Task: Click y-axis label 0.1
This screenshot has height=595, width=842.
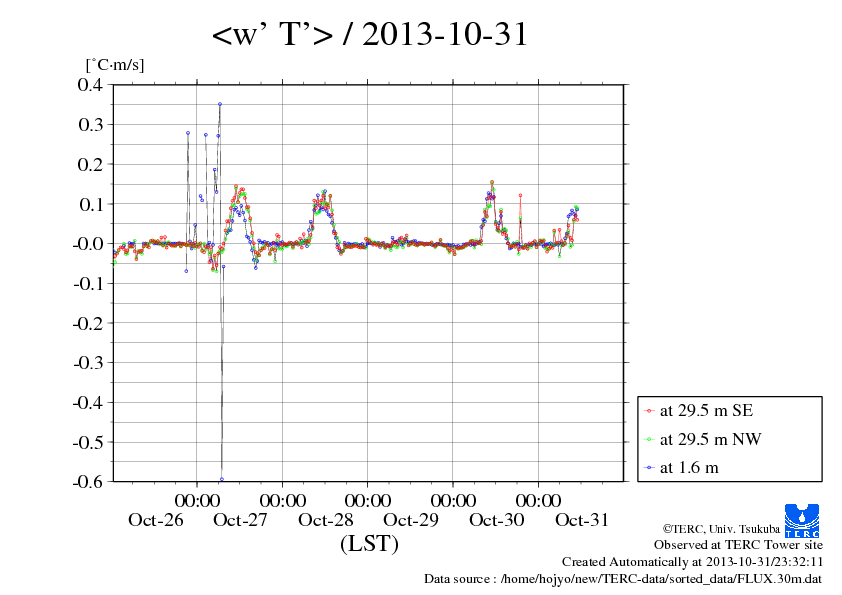Action: coord(90,204)
